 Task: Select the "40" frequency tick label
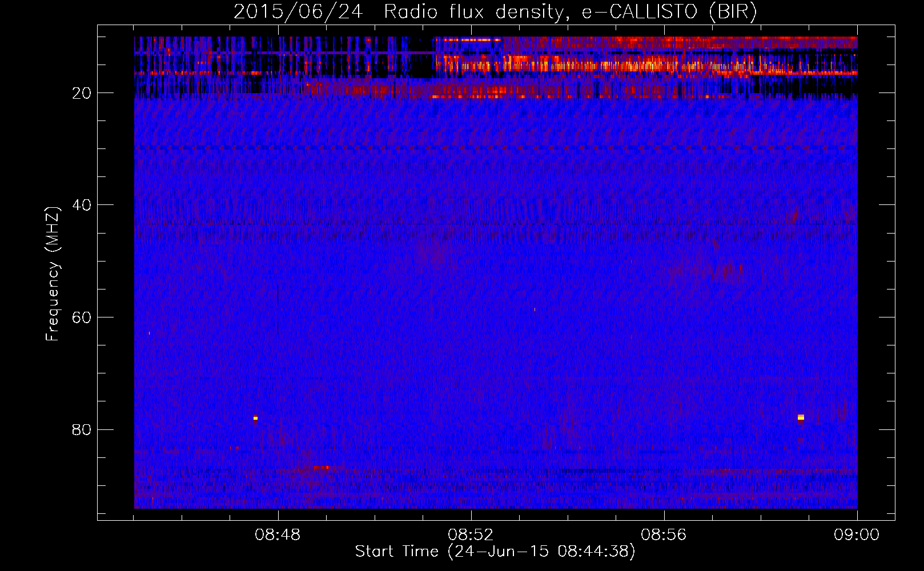point(82,205)
